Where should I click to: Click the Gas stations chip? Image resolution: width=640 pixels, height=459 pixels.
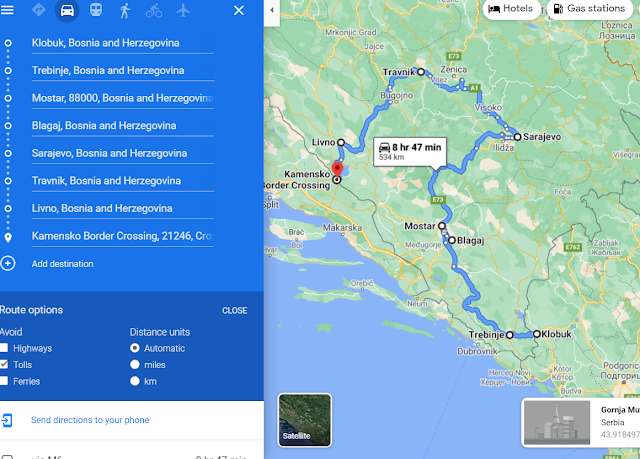tap(590, 9)
